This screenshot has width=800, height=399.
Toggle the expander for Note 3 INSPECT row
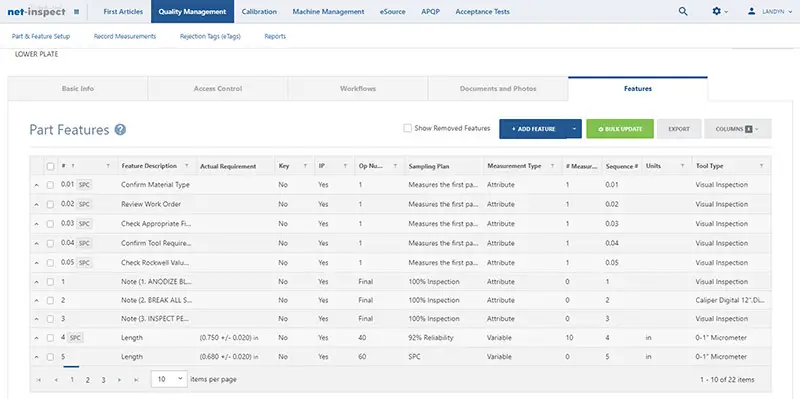coord(36,319)
